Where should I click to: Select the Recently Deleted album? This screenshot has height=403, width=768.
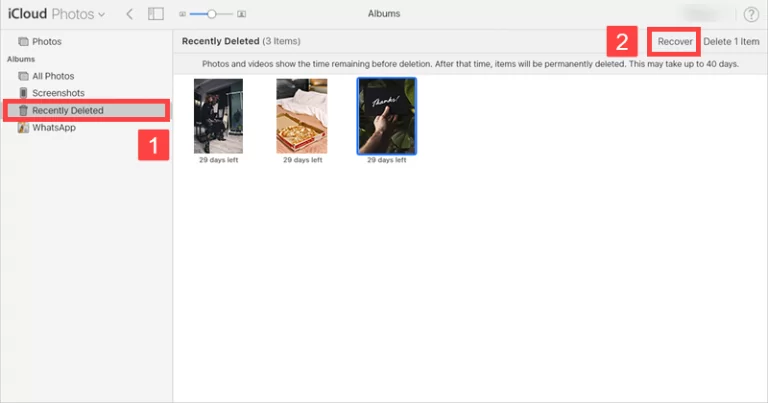click(67, 110)
